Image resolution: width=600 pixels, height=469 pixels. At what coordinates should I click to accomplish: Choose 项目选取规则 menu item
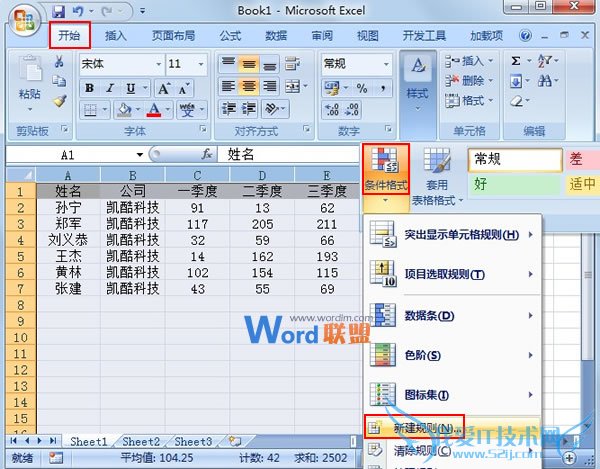(452, 274)
